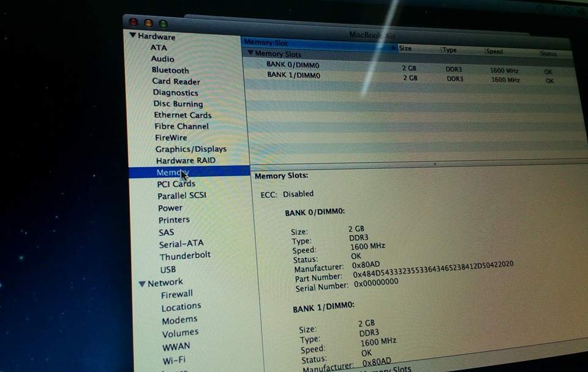The height and width of the screenshot is (372, 588).
Task: Sort by the Size column header
Action: point(405,48)
